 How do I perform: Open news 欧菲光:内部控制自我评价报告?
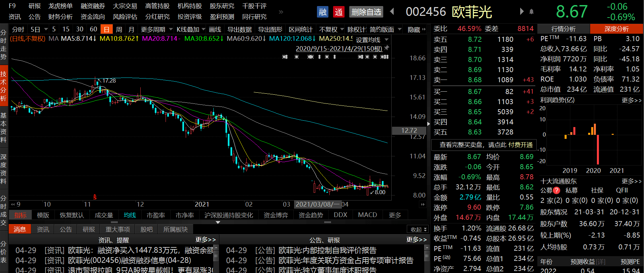(x=327, y=250)
